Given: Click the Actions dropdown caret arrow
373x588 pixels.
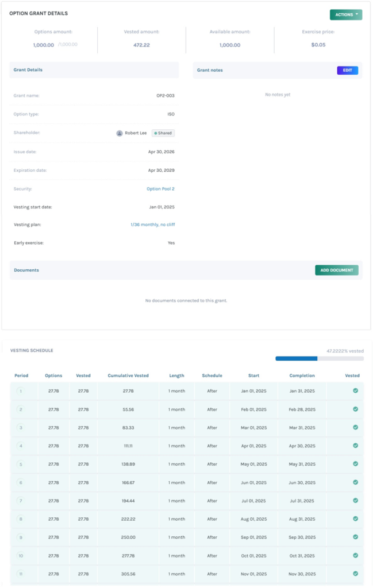Looking at the screenshot, I should (357, 14).
